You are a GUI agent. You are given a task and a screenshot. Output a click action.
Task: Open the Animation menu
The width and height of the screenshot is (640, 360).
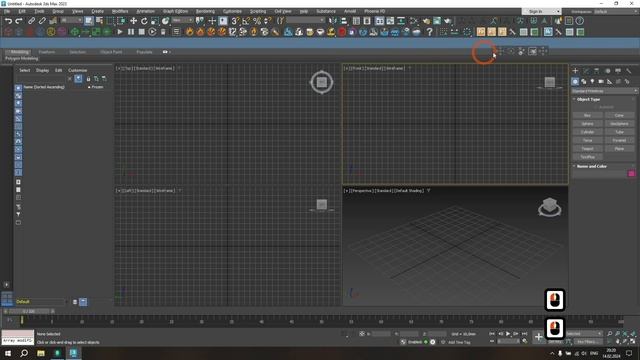click(x=145, y=11)
